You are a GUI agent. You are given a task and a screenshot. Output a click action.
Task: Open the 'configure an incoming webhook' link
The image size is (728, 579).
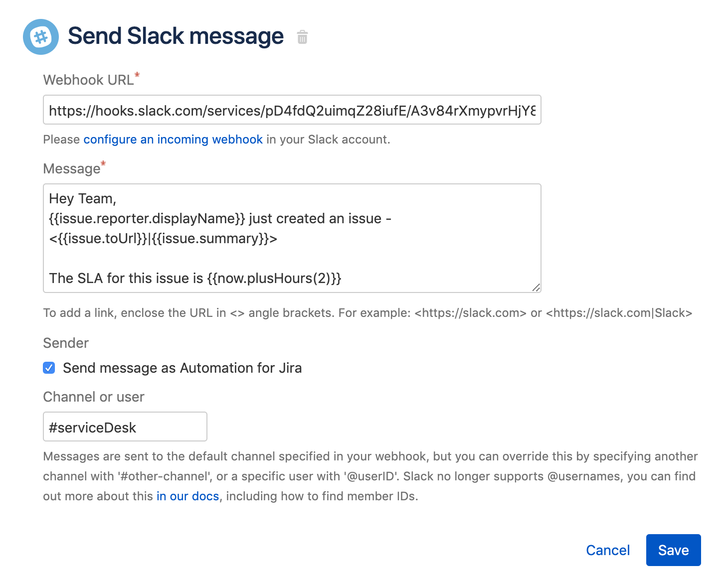coord(173,140)
